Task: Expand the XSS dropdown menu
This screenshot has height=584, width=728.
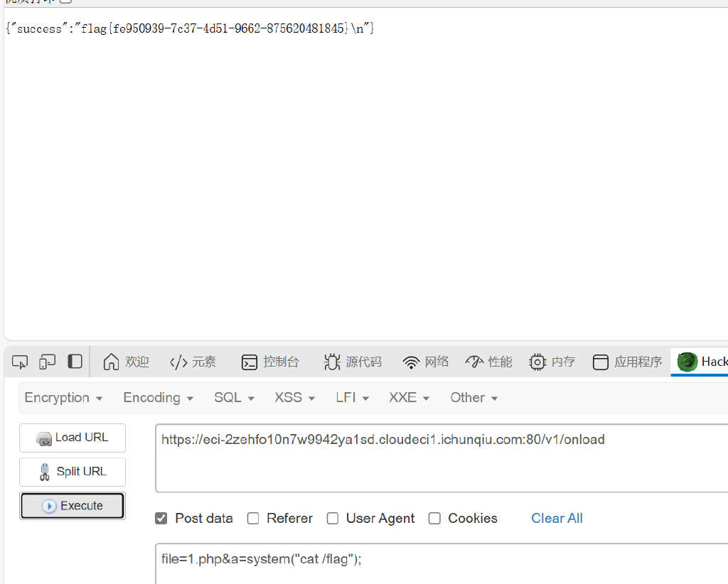Action: pos(294,398)
